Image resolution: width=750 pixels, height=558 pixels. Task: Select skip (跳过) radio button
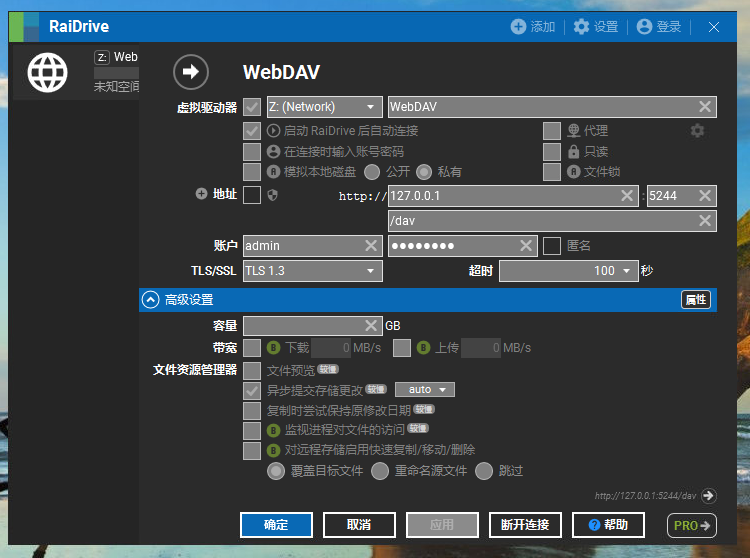pyautogui.click(x=484, y=471)
